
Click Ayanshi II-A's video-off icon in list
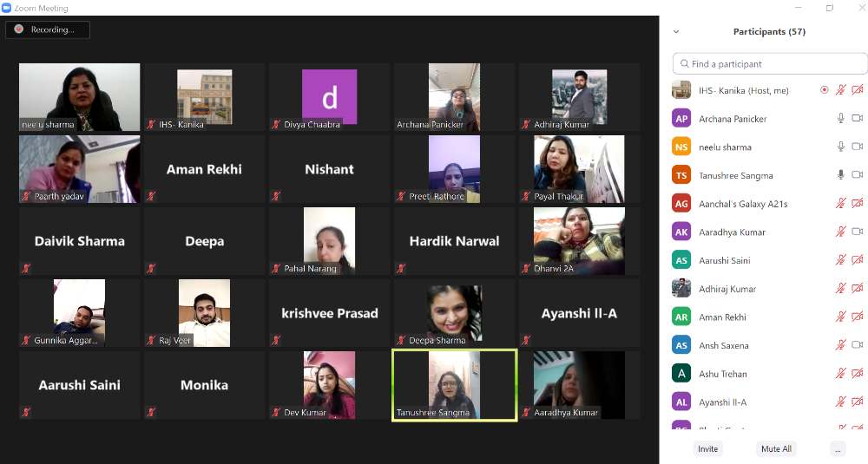coord(858,402)
